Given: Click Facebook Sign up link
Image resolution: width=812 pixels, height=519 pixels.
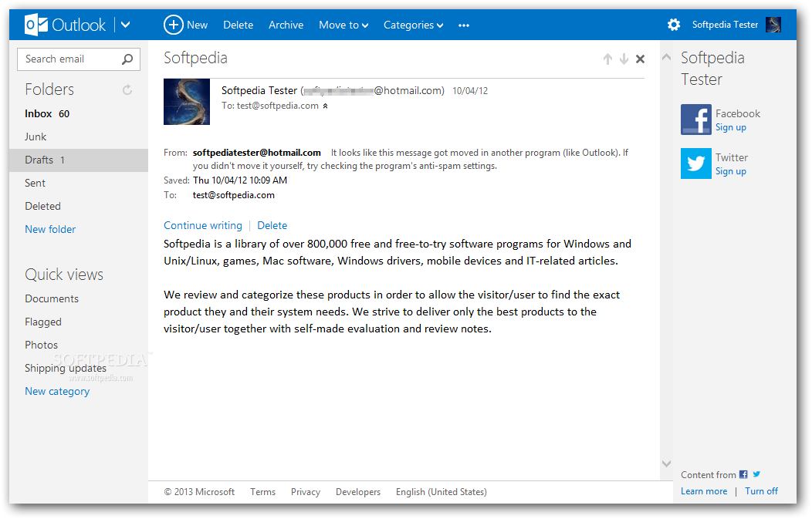Looking at the screenshot, I should point(731,127).
